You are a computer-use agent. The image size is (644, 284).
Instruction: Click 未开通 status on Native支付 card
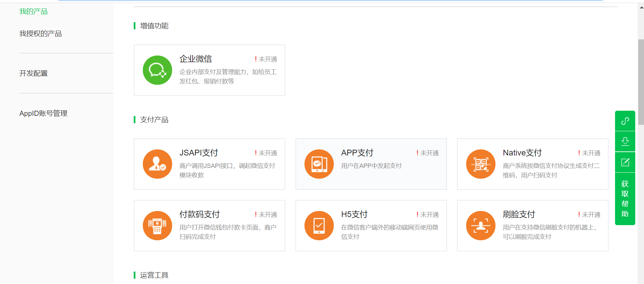[589, 153]
